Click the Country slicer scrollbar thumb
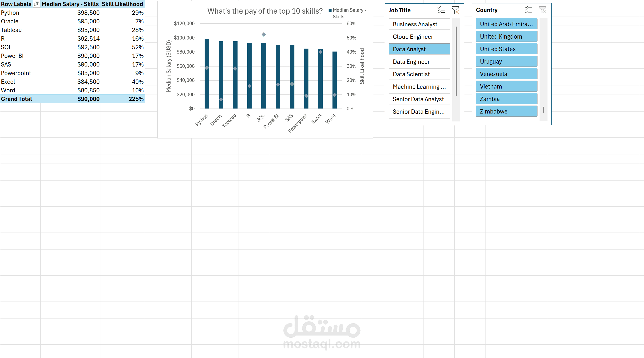The height and width of the screenshot is (358, 644). coord(543,110)
